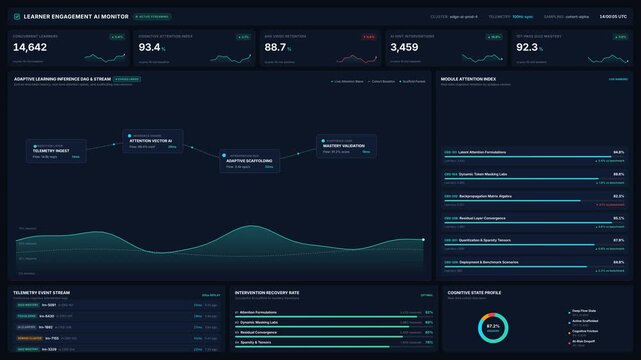Click the status dot on Mastery Validation node
Viewport: 641px width, 360px height.
(x=323, y=141)
